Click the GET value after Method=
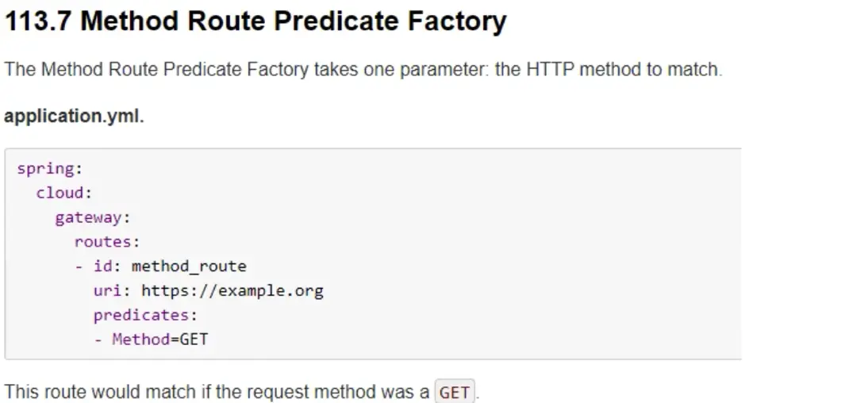 pyautogui.click(x=194, y=340)
